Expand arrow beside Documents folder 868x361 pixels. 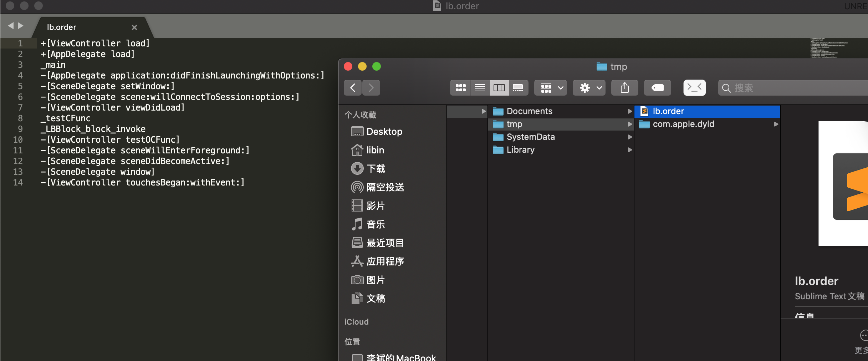[x=630, y=111]
